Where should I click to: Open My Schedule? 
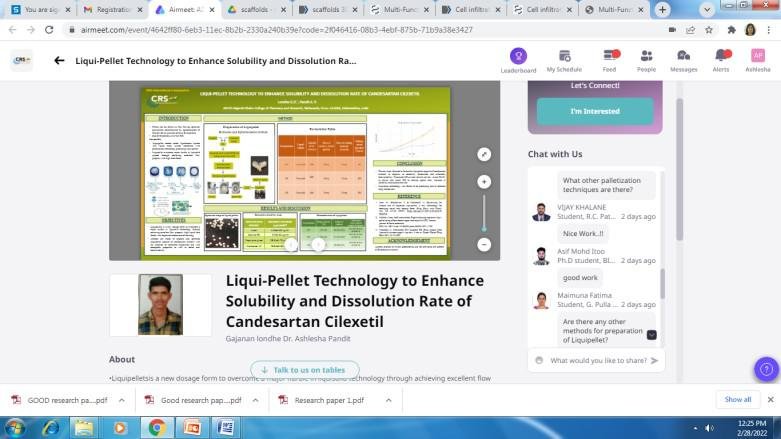[x=564, y=61]
